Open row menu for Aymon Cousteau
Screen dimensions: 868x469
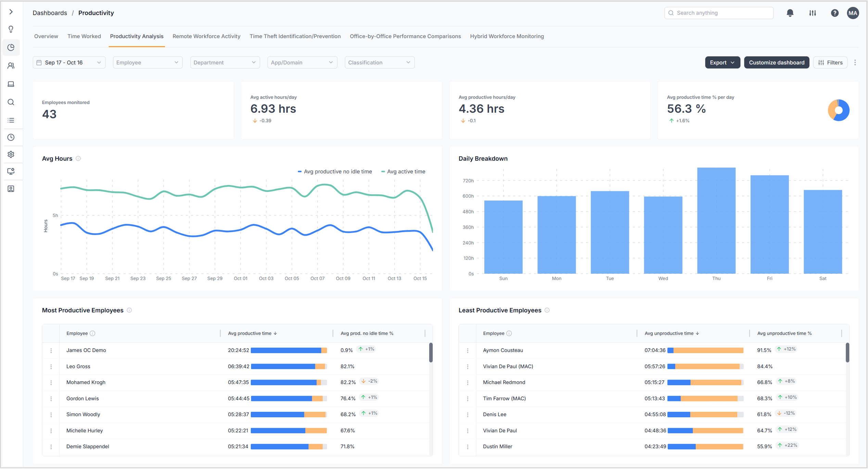coord(468,351)
